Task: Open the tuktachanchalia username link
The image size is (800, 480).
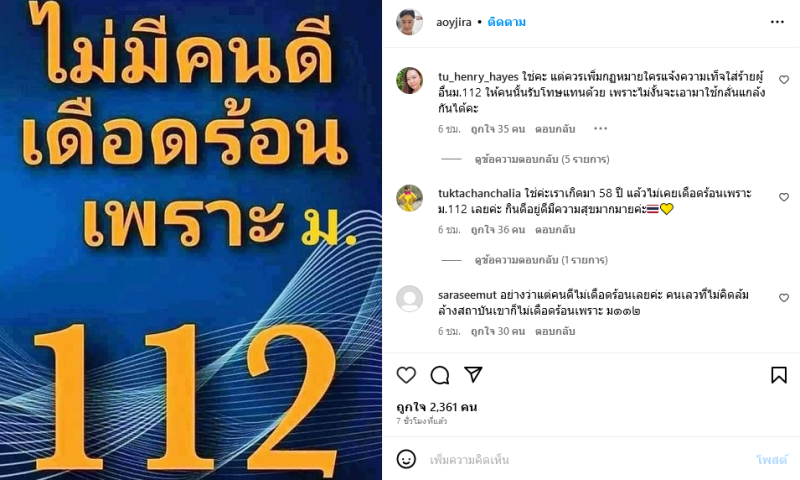Action: (479, 193)
